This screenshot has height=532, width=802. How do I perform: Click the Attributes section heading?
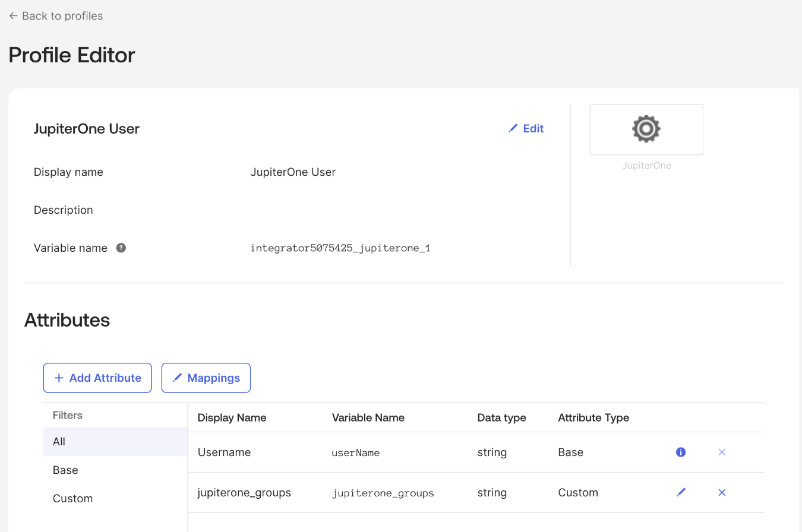point(67,320)
